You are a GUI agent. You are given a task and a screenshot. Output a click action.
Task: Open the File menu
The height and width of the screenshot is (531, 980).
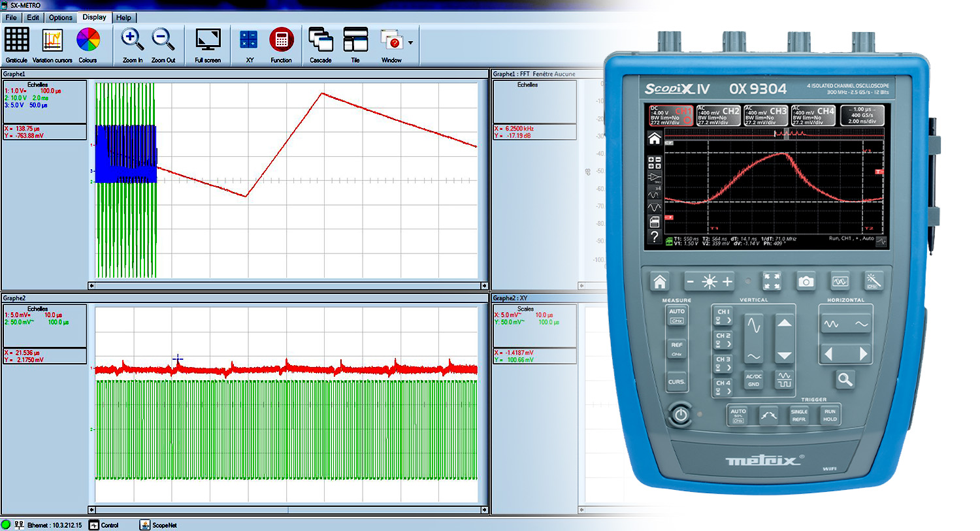coord(11,18)
